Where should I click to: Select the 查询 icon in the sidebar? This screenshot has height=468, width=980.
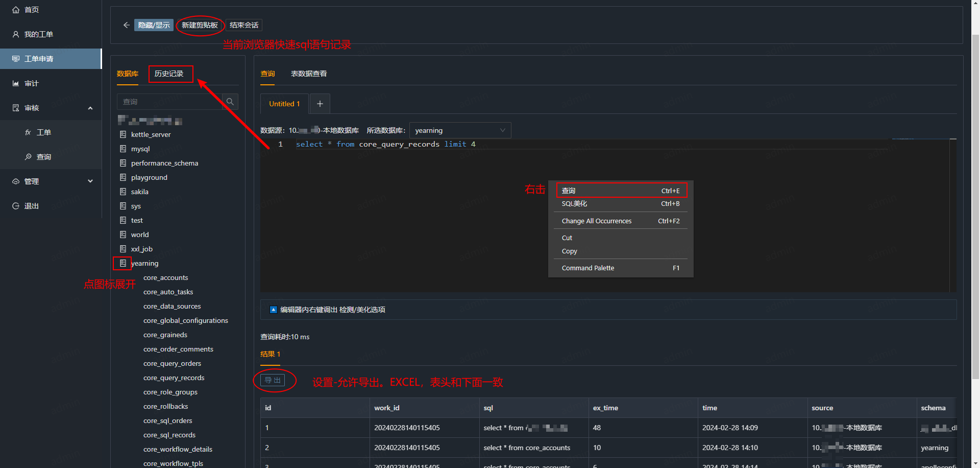click(29, 157)
